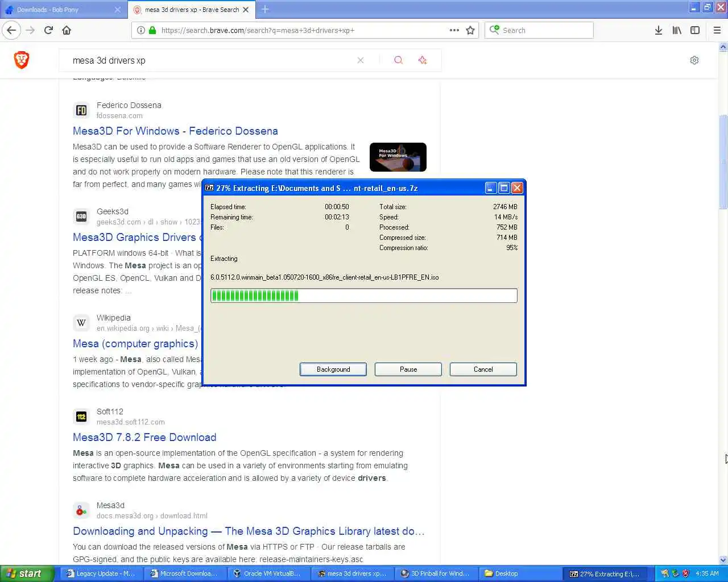Close the Downloads - Bob Pony tab

pyautogui.click(x=117, y=10)
